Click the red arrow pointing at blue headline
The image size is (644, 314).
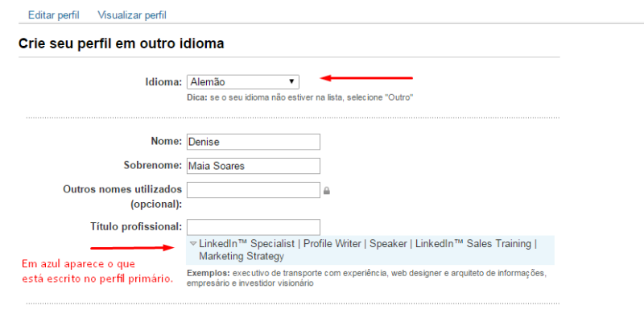pos(133,248)
